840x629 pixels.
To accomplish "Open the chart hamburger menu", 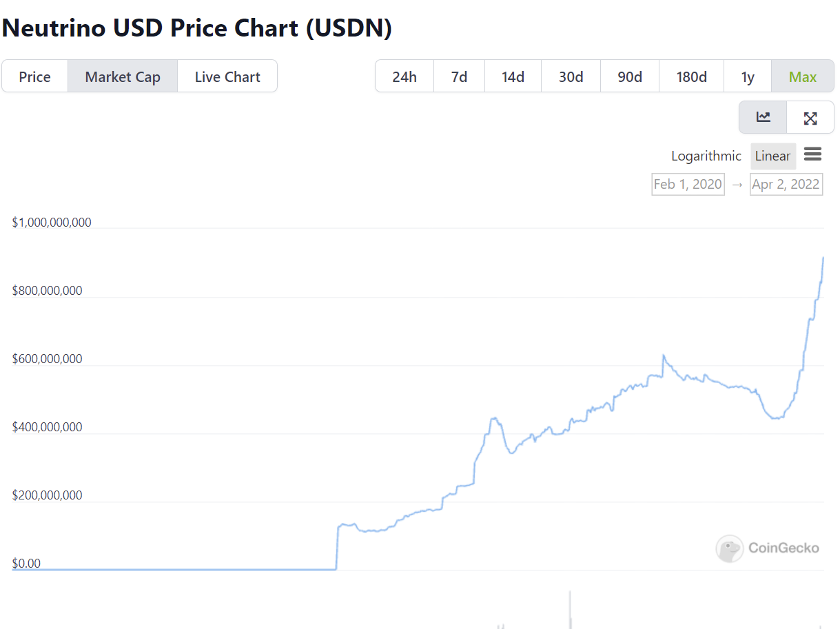I will [x=813, y=154].
